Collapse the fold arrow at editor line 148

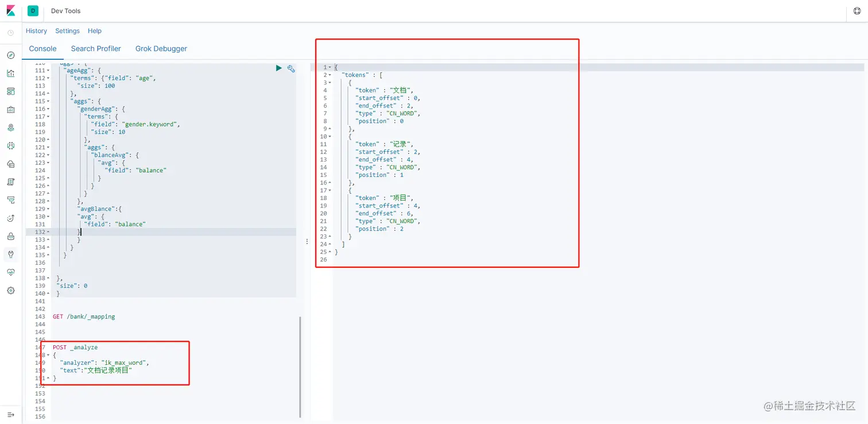48,355
